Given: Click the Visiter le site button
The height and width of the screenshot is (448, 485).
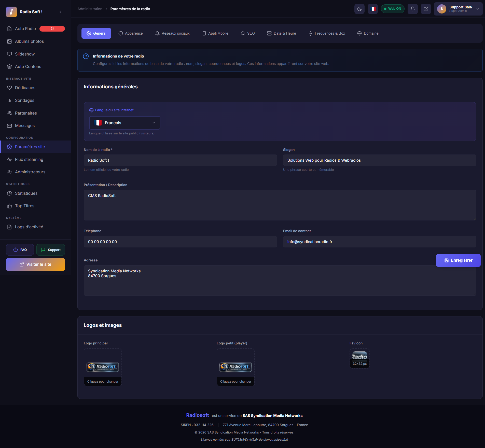Looking at the screenshot, I should [x=35, y=264].
